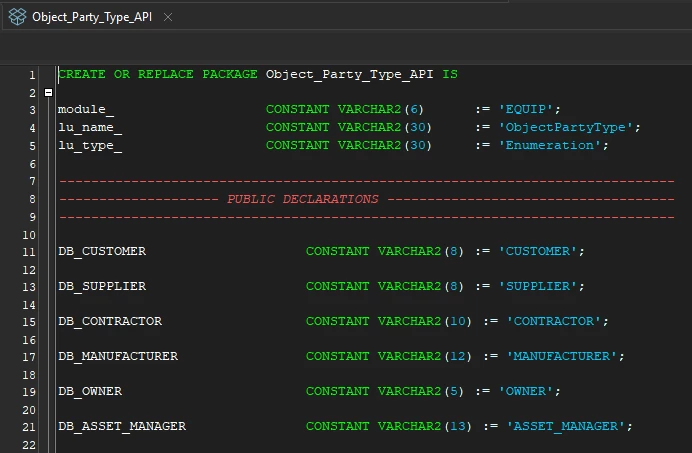The image size is (692, 453).
Task: Click the DB_SUPPLIER identifier
Action: coord(102,286)
